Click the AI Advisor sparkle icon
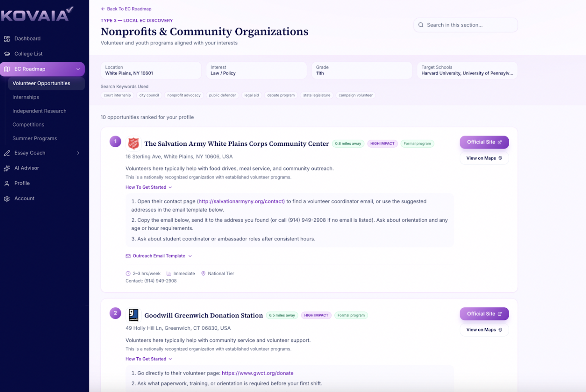The width and height of the screenshot is (586, 392). (x=7, y=168)
